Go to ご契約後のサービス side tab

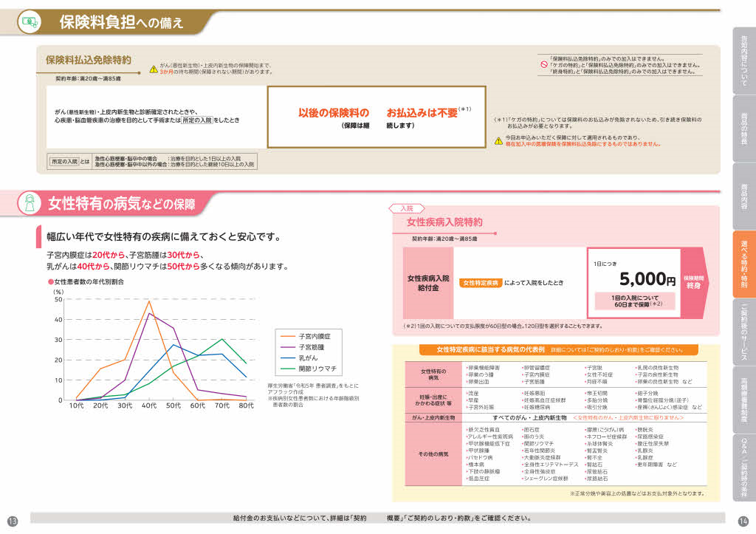[x=743, y=332]
